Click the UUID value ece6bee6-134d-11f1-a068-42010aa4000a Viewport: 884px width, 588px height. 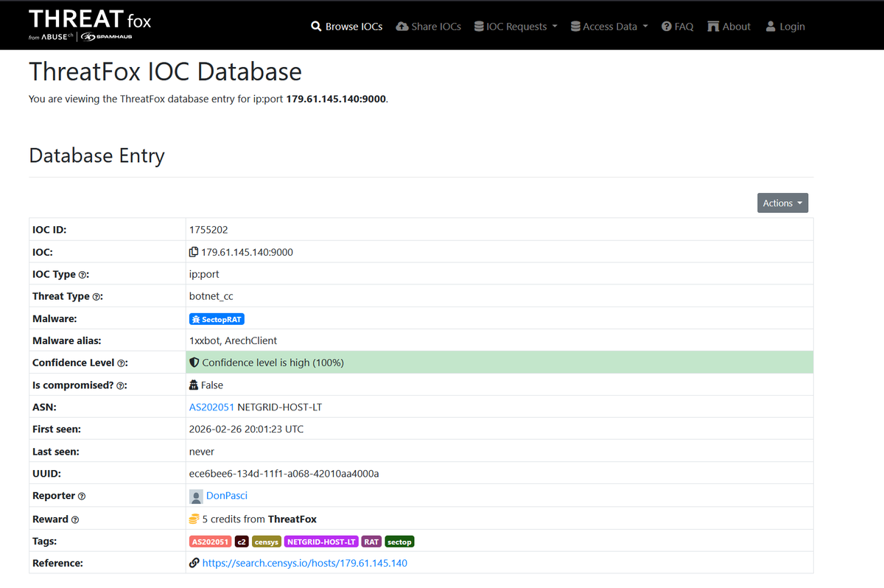point(284,473)
